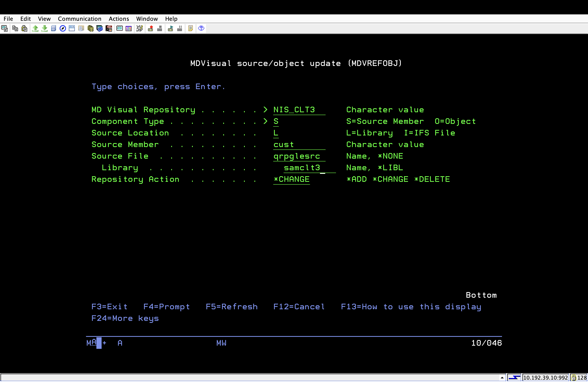Click the Source Member field containing cust
The width and height of the screenshot is (588, 382).
(299, 145)
